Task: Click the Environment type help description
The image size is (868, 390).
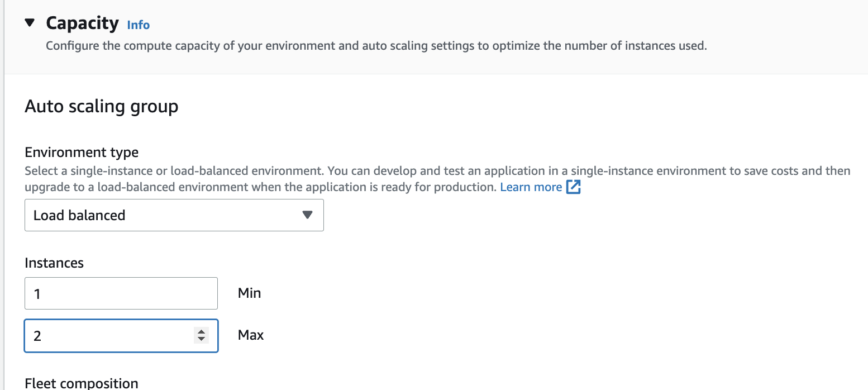Action: click(391, 171)
